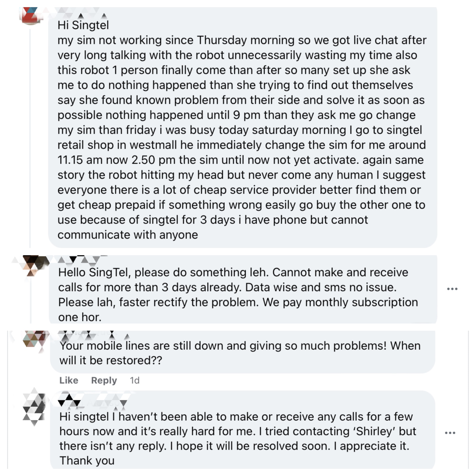Viewport: 476px width, 476px height.
Task: Click the 'Hi Singtel' greeting line in first comment
Action: pyautogui.click(x=83, y=25)
